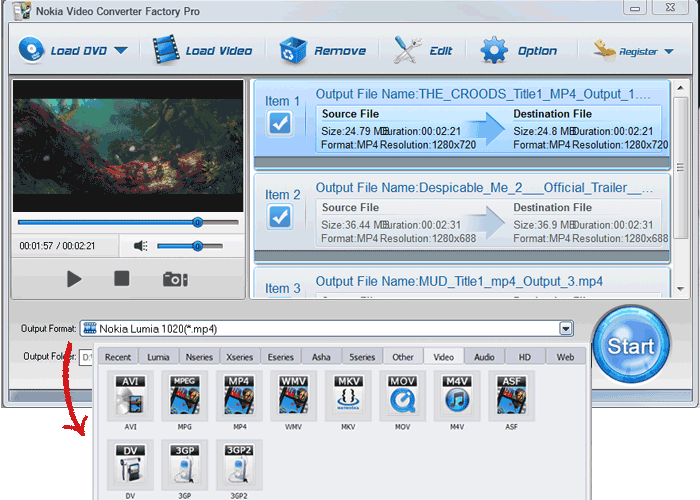Screen dimensions: 700x500
Task: Choose the AVI format icon
Action: [130, 396]
